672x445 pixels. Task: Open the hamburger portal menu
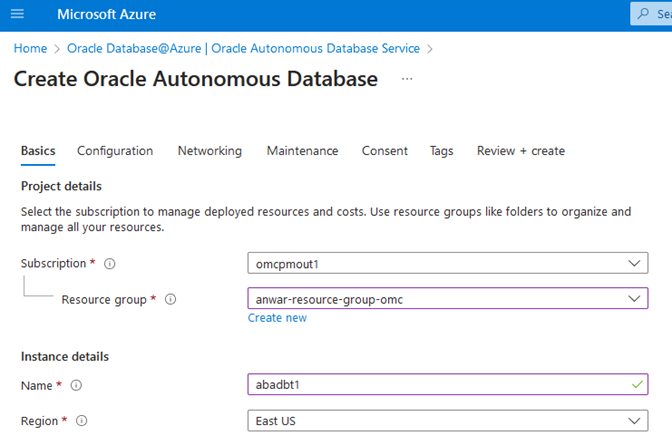18,15
